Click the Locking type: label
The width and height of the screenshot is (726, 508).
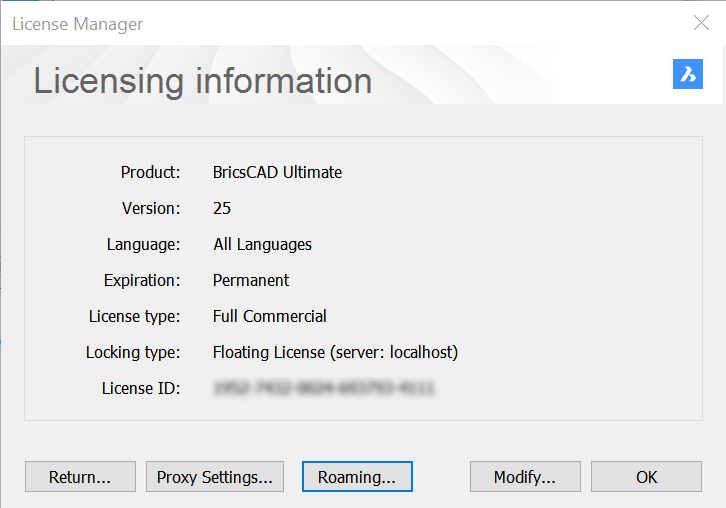pyautogui.click(x=133, y=352)
